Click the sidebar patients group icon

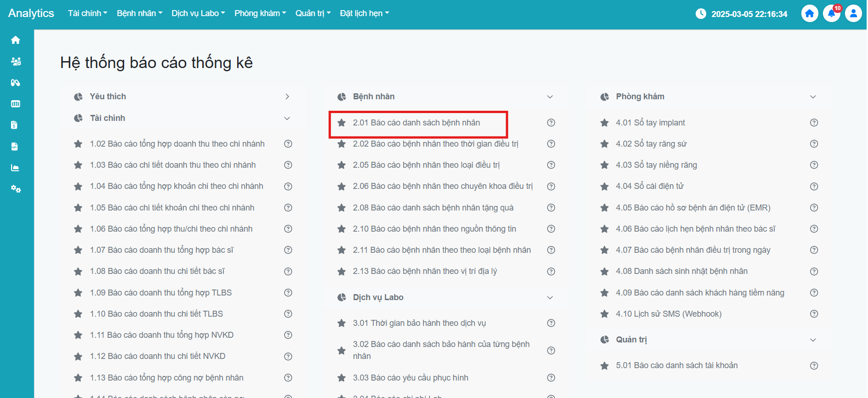(x=16, y=62)
